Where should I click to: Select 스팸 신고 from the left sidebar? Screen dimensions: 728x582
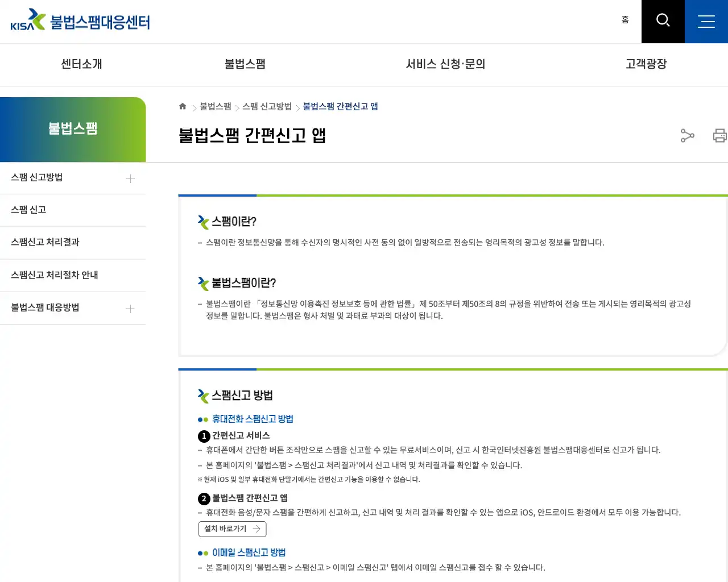[x=28, y=210]
